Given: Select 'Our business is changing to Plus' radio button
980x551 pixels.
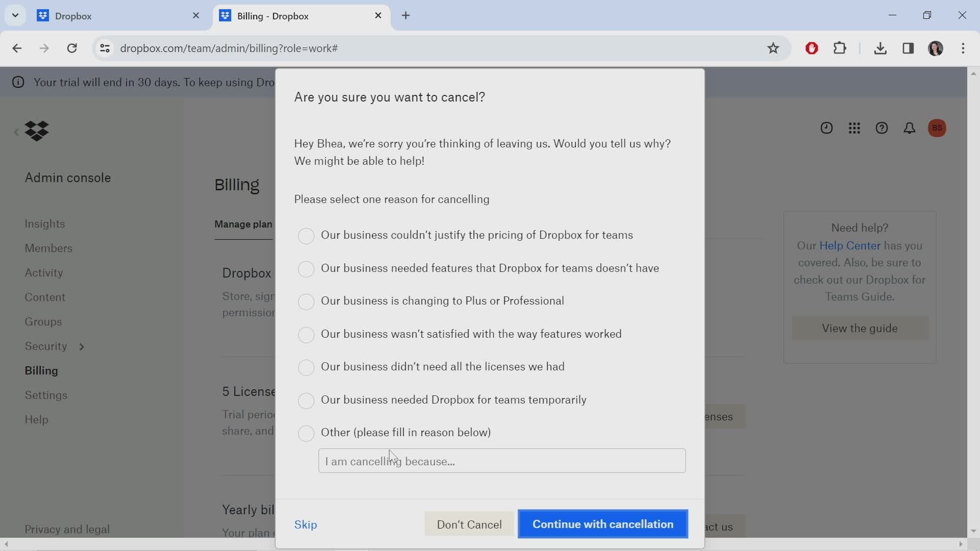Looking at the screenshot, I should coord(306,302).
